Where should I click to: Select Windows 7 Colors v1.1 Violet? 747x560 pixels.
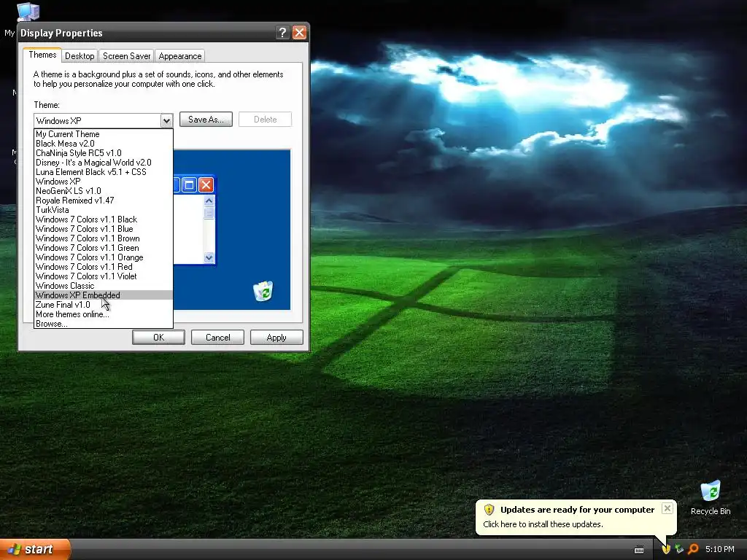pyautogui.click(x=104, y=276)
